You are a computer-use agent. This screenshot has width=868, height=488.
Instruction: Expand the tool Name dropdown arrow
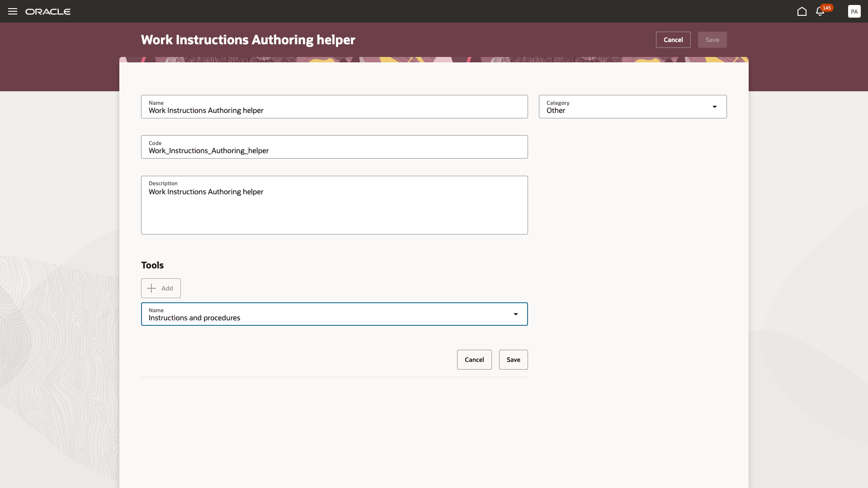[515, 314]
